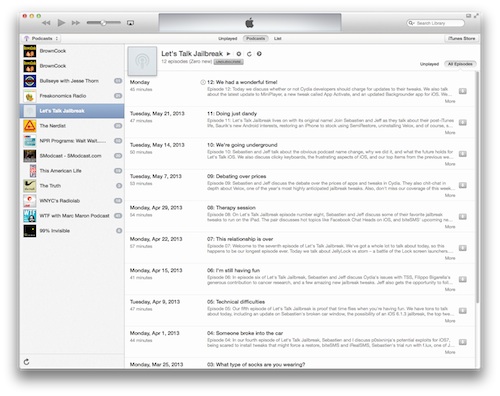
Task: Refresh the Let's Talk Jailbreak podcast feed icon
Action: (x=249, y=54)
